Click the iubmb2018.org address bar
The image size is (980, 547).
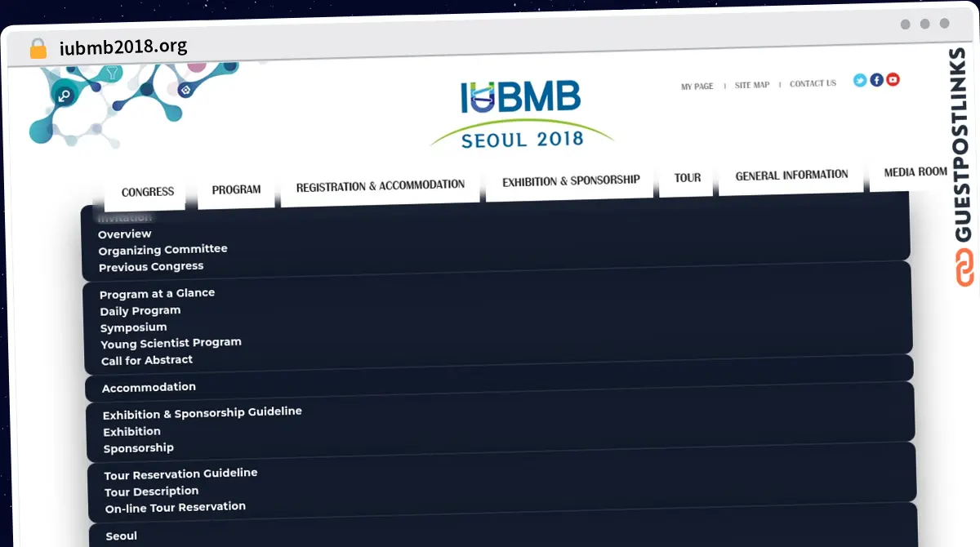[x=122, y=46]
